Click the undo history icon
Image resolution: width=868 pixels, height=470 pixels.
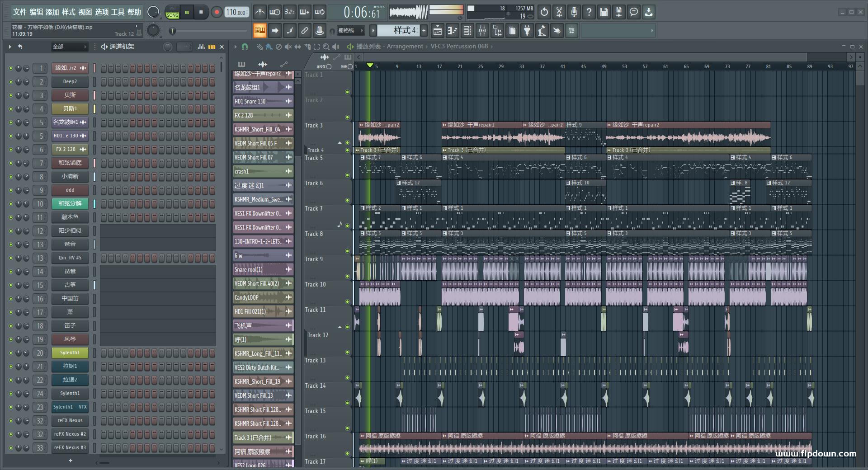(x=544, y=12)
